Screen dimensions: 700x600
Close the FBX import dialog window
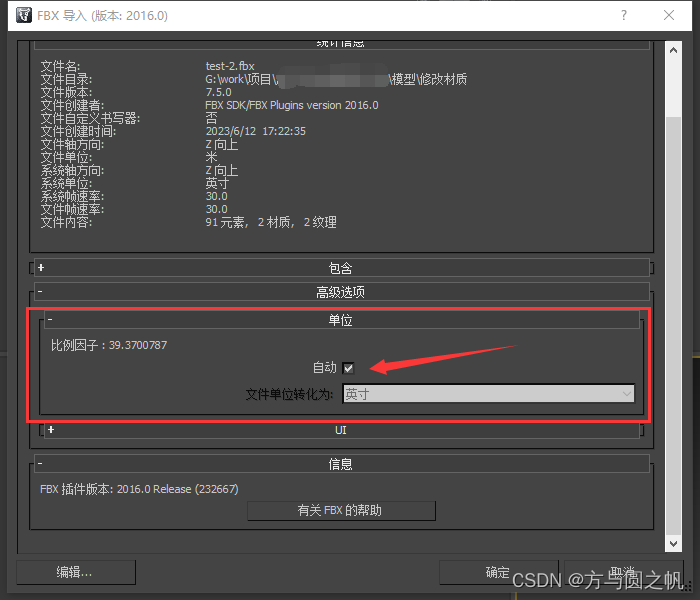pos(670,16)
